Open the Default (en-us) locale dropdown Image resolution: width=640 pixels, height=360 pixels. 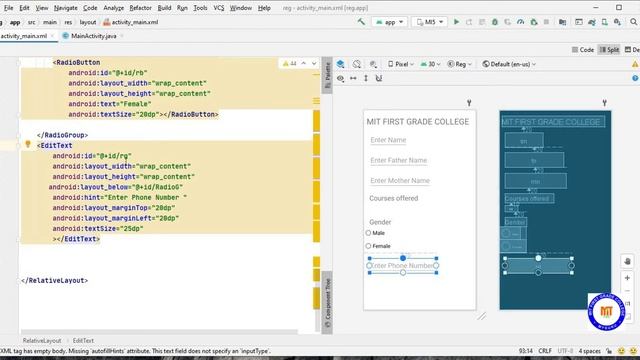coord(509,64)
